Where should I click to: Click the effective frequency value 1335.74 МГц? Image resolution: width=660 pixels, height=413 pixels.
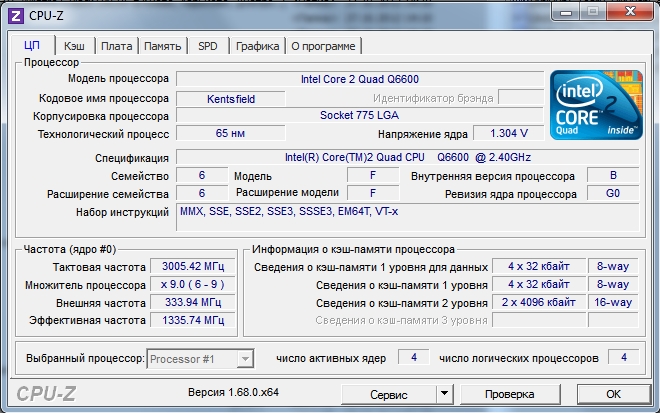click(193, 320)
